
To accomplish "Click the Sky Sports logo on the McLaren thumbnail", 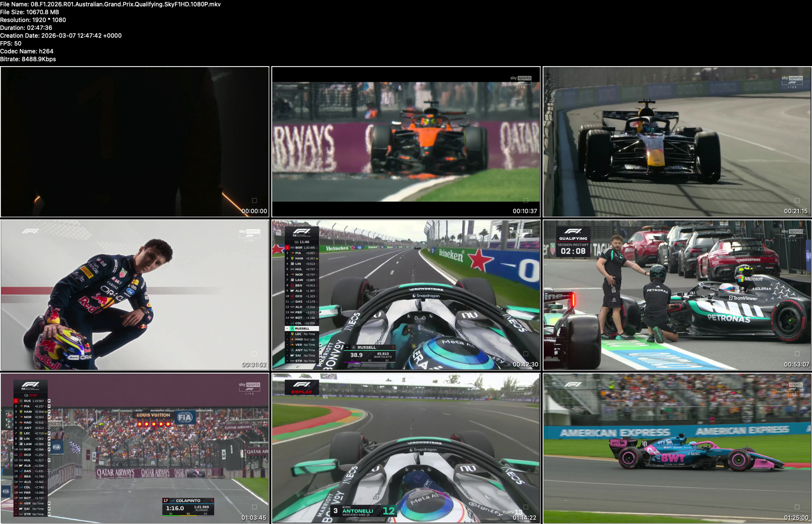I will pyautogui.click(x=521, y=78).
